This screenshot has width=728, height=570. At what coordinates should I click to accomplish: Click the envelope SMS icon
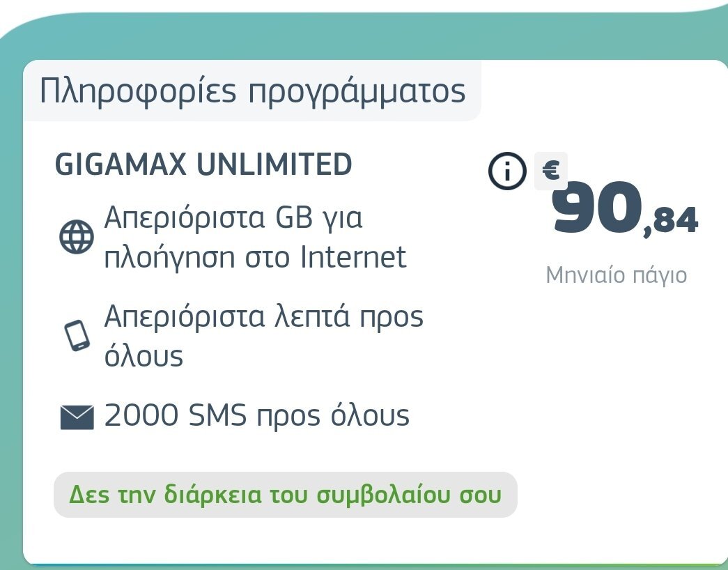pyautogui.click(x=77, y=417)
